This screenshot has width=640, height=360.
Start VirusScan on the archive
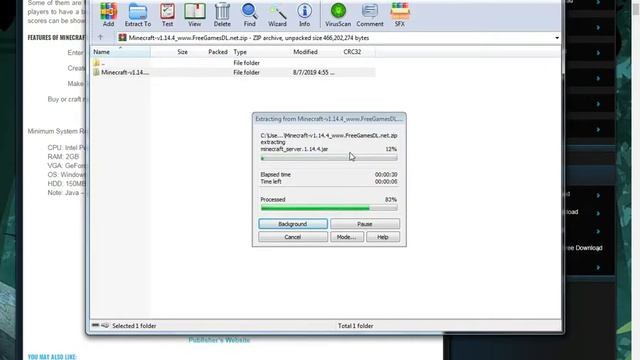(338, 15)
